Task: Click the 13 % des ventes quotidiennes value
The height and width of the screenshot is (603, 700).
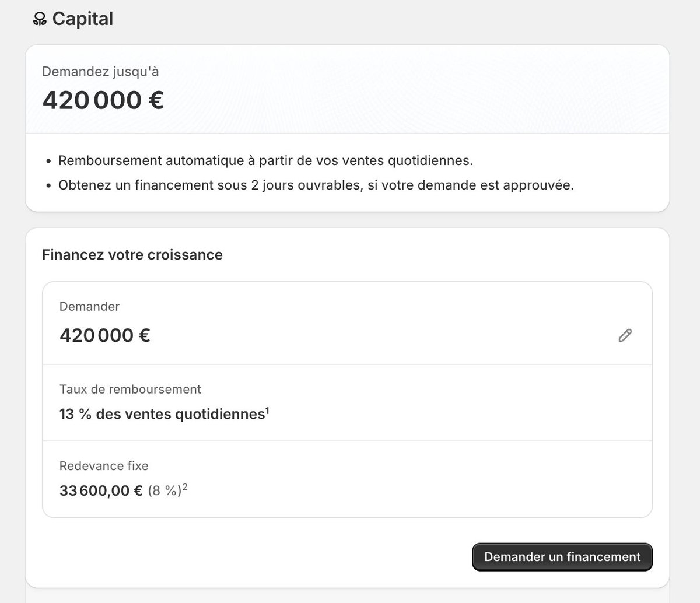Action: point(162,415)
